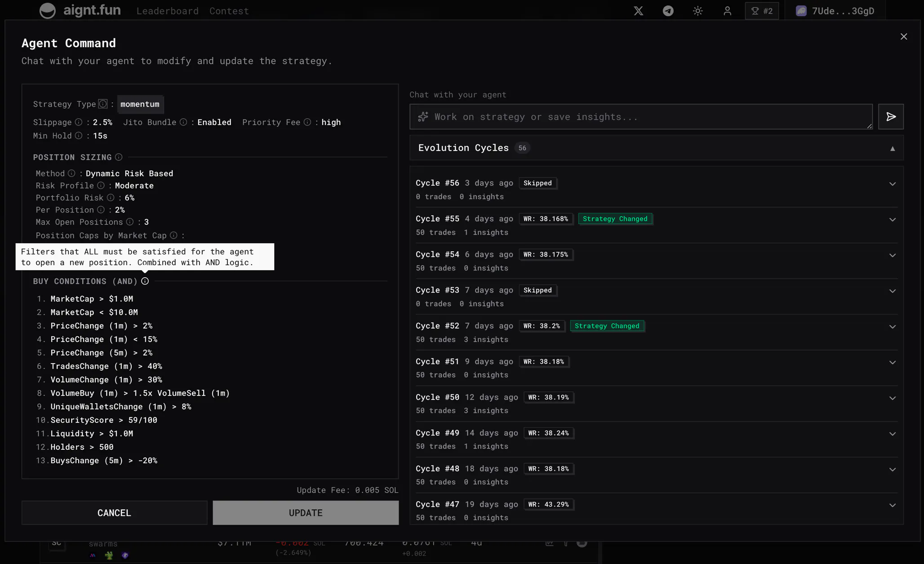This screenshot has height=564, width=924.
Task: Click the trophy rank #2 badge
Action: 762,11
